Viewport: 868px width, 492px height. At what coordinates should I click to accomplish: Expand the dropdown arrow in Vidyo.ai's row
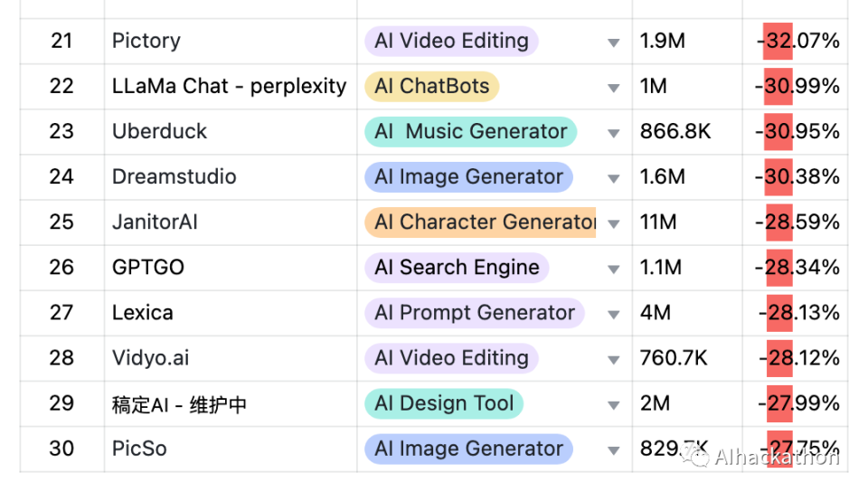click(614, 359)
